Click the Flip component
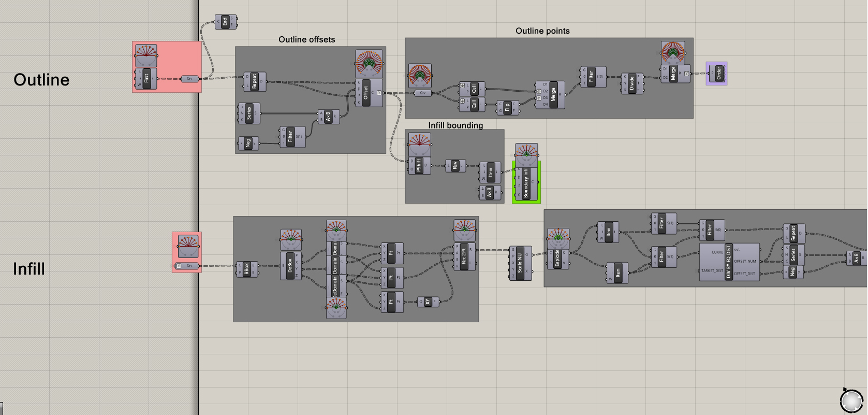The height and width of the screenshot is (415, 868). [x=507, y=108]
